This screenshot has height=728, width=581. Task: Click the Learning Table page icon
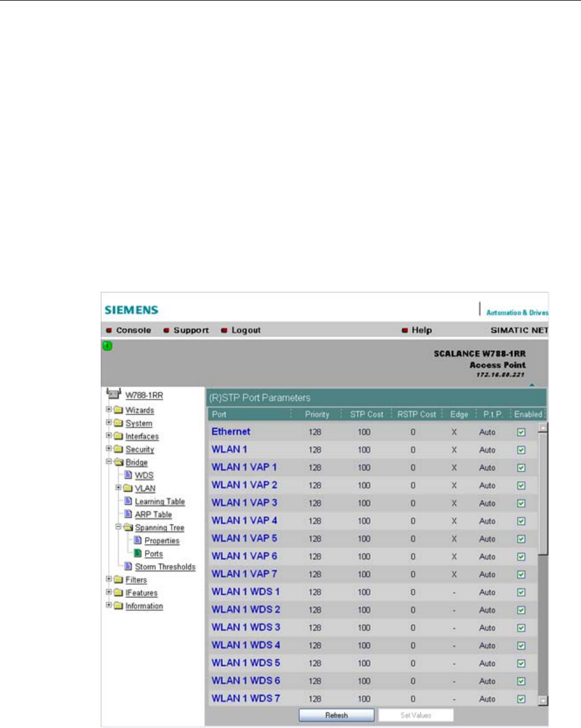click(x=129, y=501)
